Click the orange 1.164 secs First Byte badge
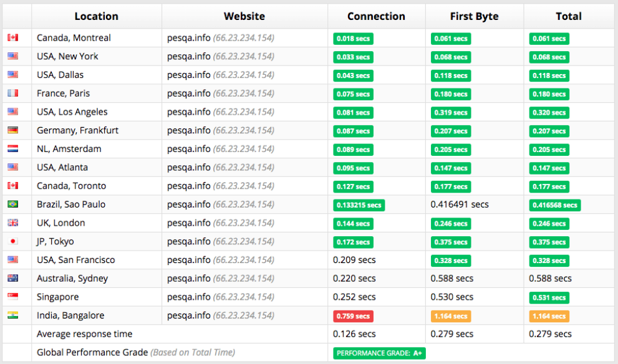This screenshot has height=364, width=618. pyautogui.click(x=451, y=316)
